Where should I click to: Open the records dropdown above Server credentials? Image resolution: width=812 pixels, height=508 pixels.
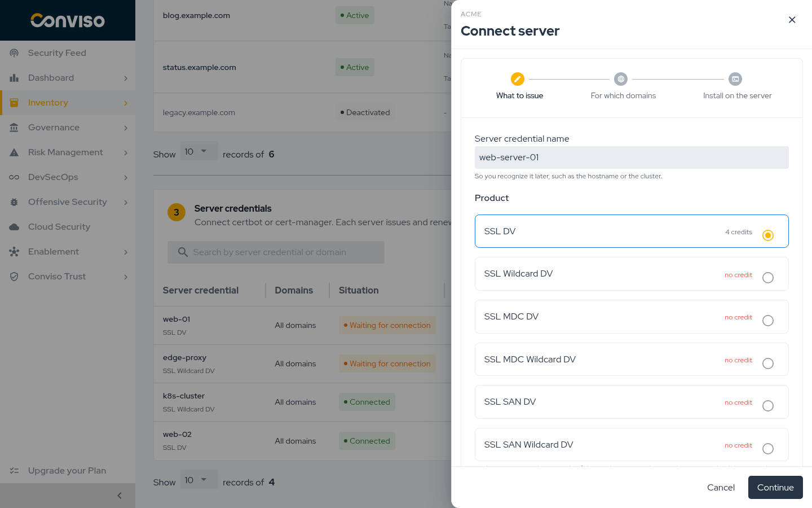[199, 151]
